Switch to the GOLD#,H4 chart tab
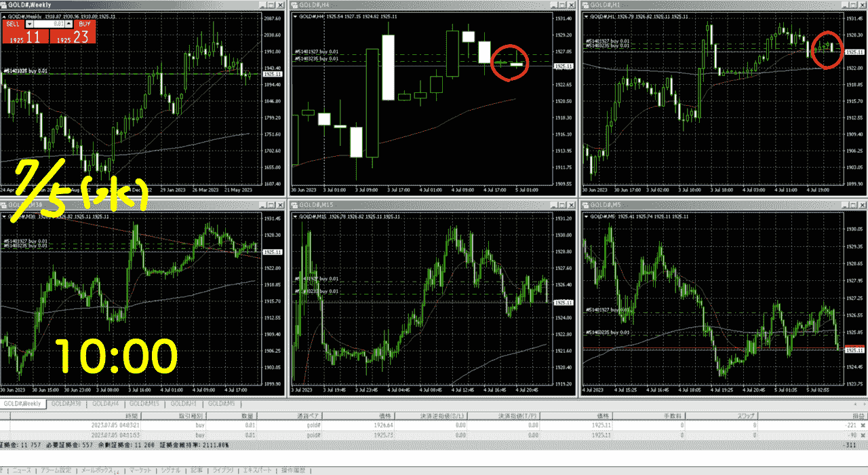Viewport: 868px width, 475px height. pyautogui.click(x=106, y=404)
